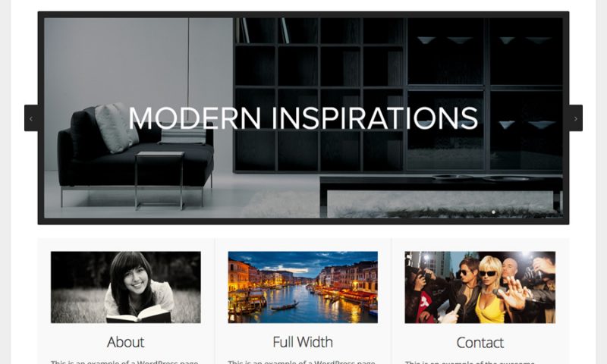Click the MODERN INSPIRATIONS slide title

303,118
